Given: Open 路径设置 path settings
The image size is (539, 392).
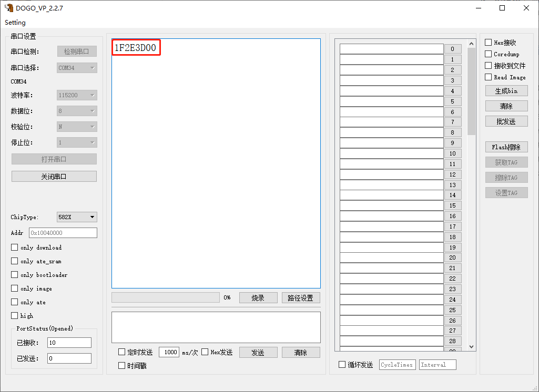Looking at the screenshot, I should coord(301,298).
